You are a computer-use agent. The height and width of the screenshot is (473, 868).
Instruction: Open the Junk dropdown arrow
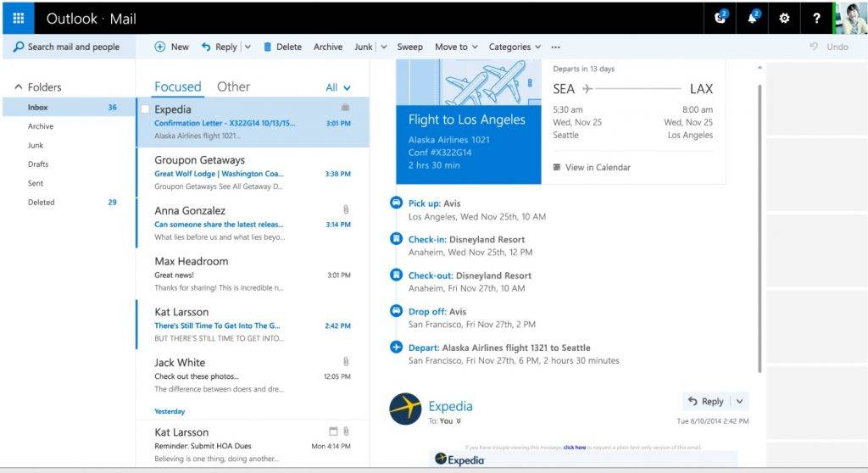coord(384,47)
